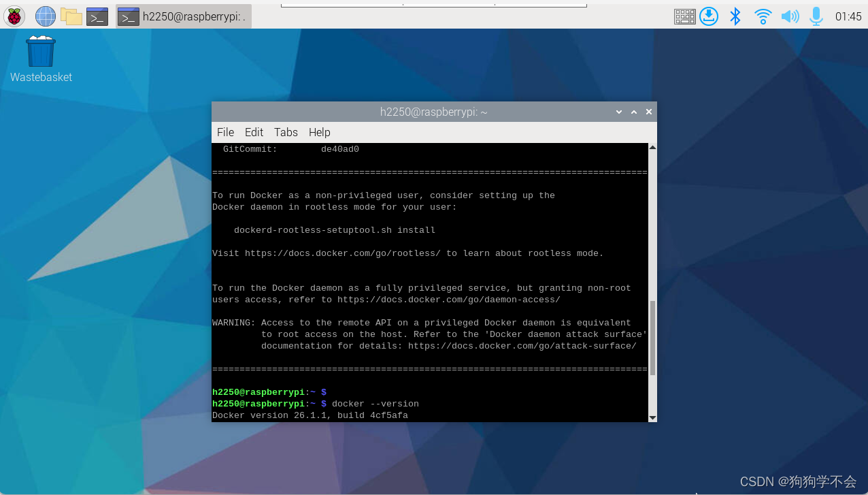Click the docs.docker.com/go/attack-surface/ URL
Image resolution: width=868 pixels, height=495 pixels.
[522, 346]
